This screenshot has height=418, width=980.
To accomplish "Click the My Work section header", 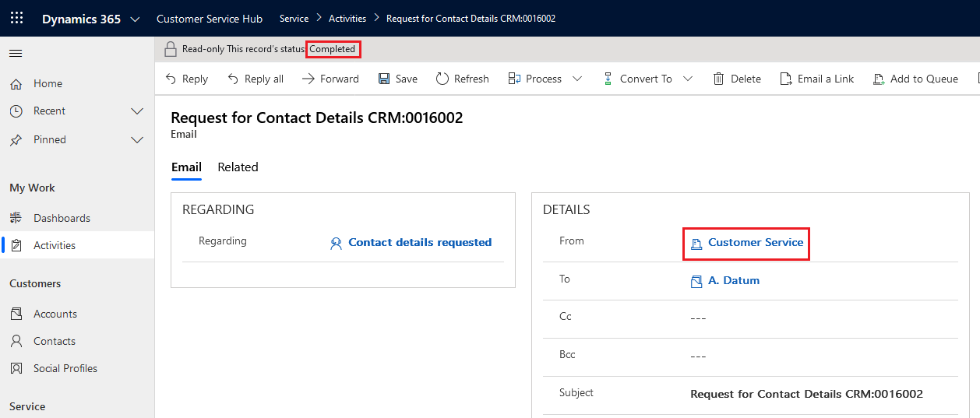I will click(32, 188).
